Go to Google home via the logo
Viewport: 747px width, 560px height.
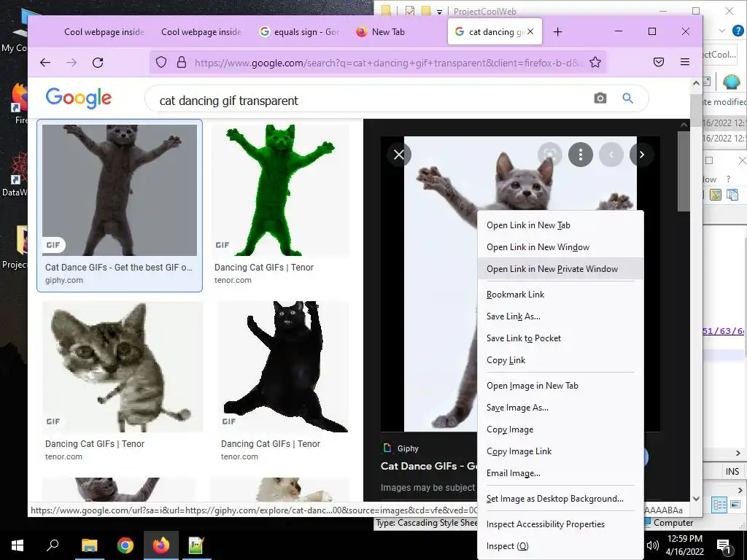[79, 98]
